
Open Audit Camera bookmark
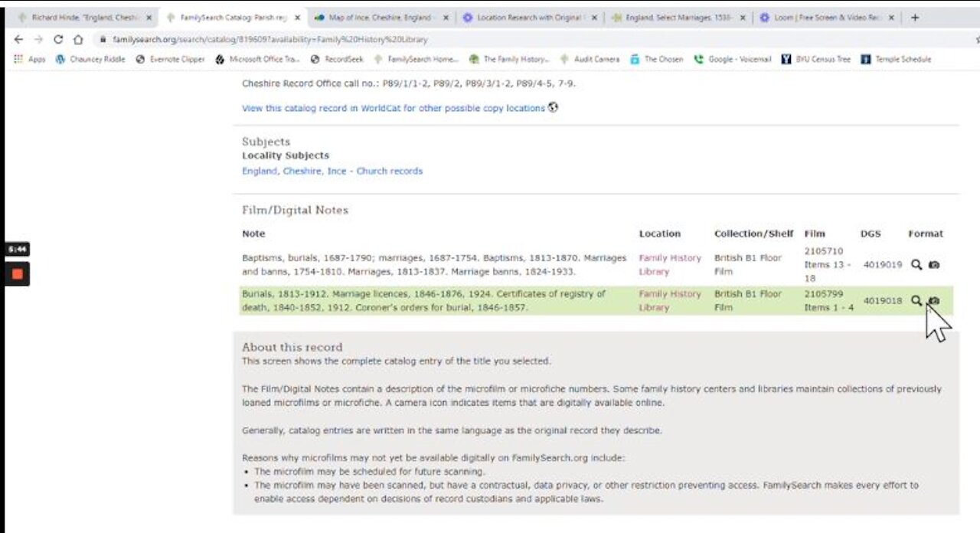[590, 59]
